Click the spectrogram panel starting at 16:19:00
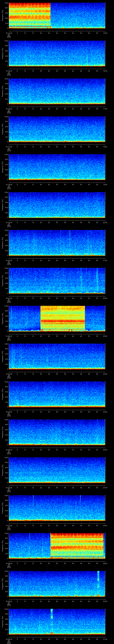 pyautogui.click(x=57, y=205)
